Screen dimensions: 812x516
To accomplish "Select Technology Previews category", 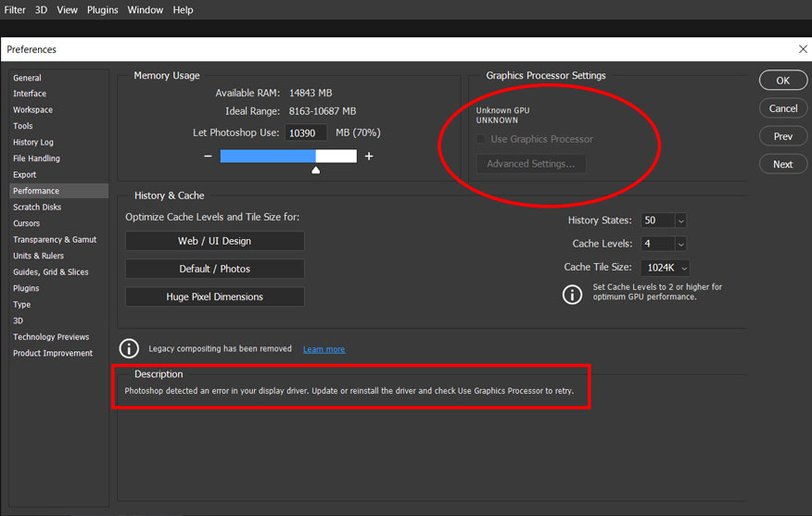I will 58,337.
